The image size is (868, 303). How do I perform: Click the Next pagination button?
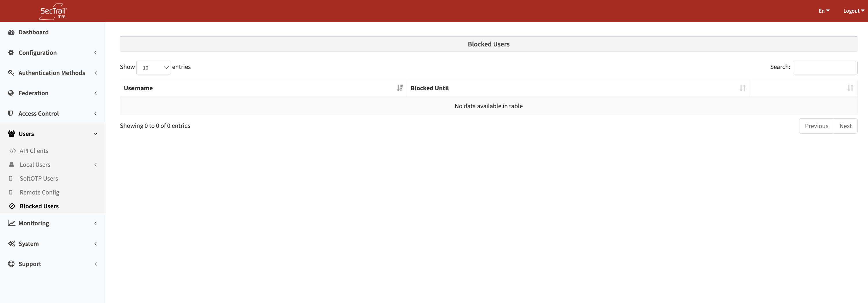tap(845, 126)
